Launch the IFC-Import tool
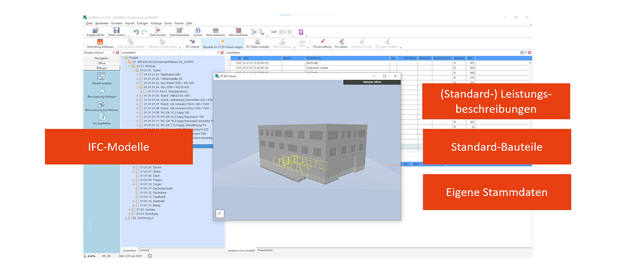This screenshot has width=644, height=273. (x=192, y=44)
